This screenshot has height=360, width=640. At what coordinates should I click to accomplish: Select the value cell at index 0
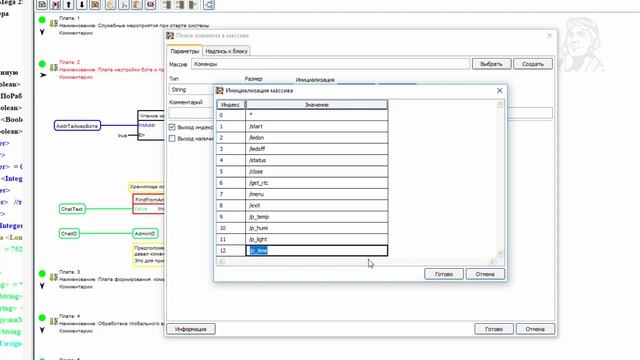tap(317, 115)
